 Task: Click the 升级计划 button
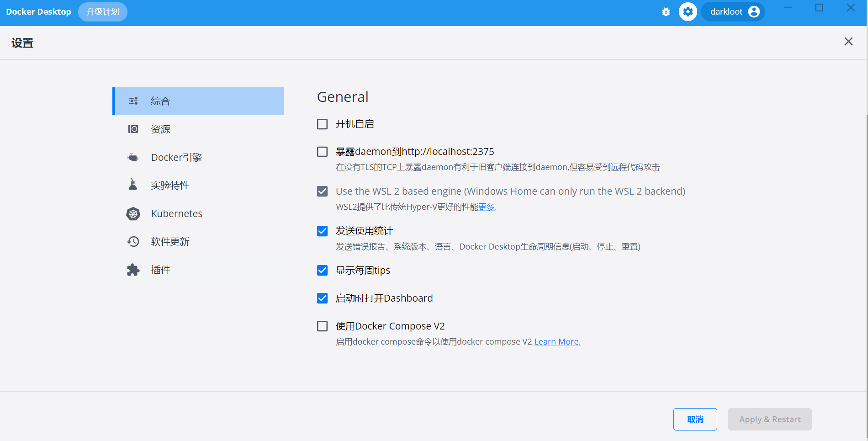(x=103, y=12)
